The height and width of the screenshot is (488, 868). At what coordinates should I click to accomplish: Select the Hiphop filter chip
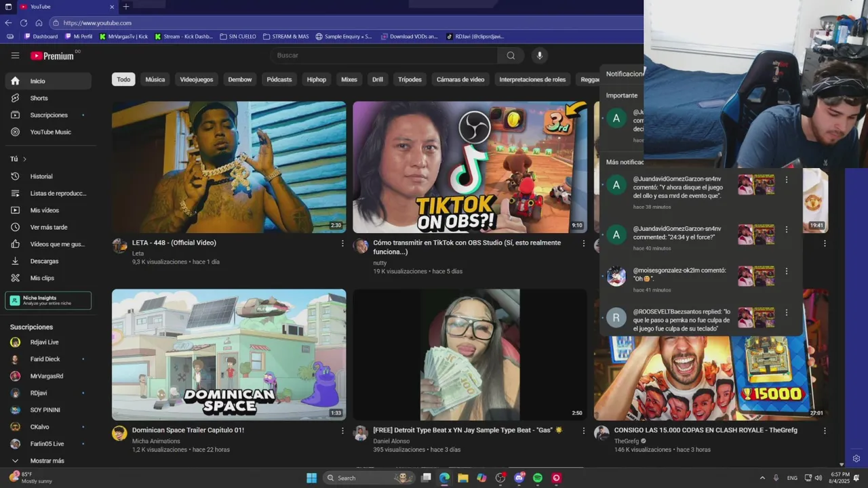(317, 79)
